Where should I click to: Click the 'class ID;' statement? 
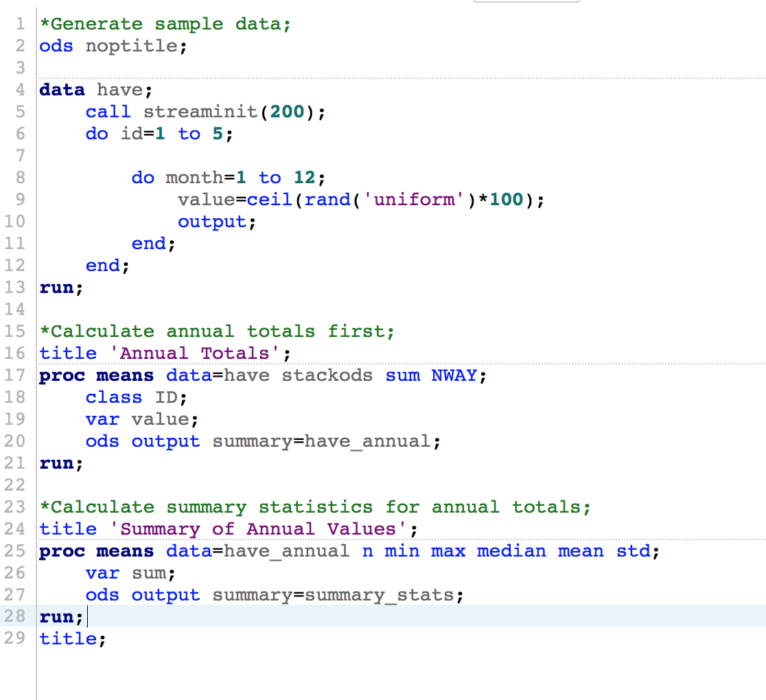click(x=137, y=397)
